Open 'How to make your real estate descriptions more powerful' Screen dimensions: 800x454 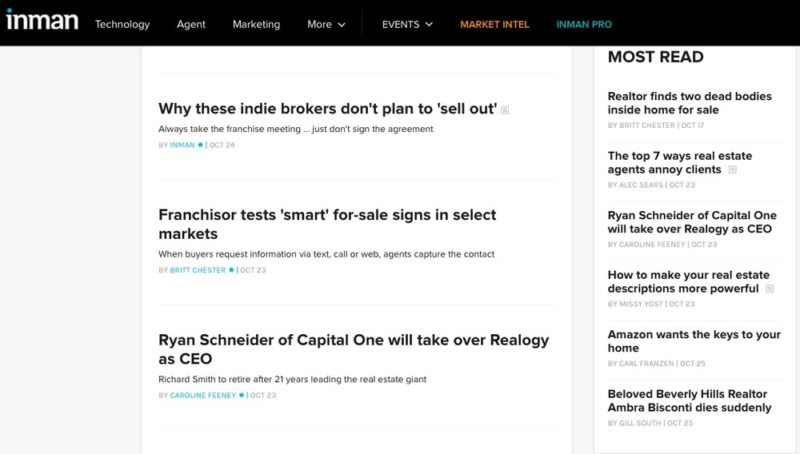coord(688,282)
